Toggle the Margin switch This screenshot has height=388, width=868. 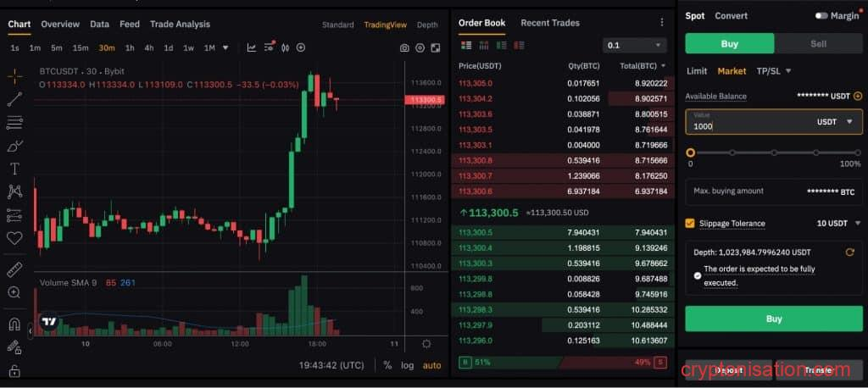(821, 16)
